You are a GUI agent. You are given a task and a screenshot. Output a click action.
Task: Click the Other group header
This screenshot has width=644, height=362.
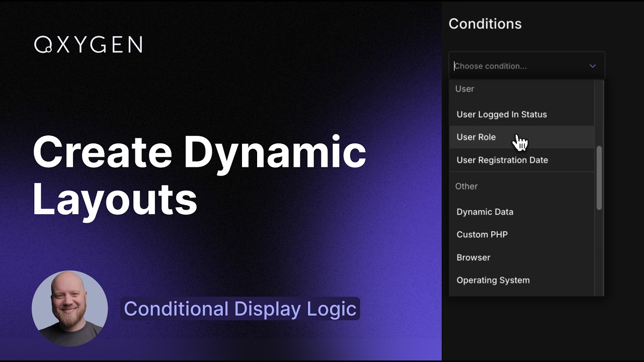[466, 186]
